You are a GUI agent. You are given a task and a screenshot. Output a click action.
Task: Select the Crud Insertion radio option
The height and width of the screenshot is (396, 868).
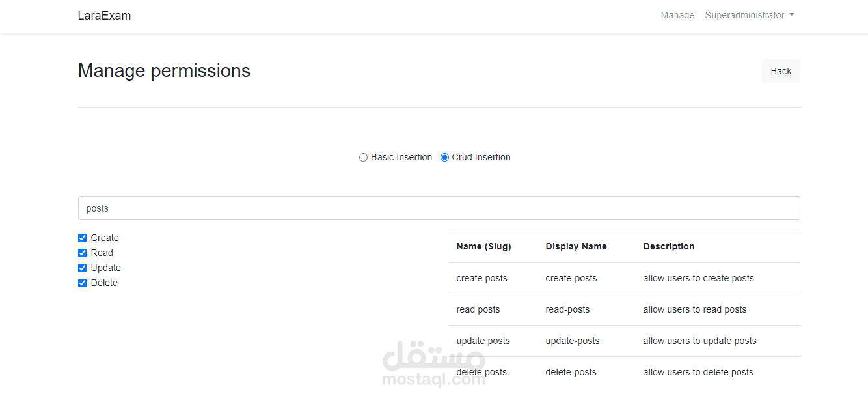tap(444, 157)
